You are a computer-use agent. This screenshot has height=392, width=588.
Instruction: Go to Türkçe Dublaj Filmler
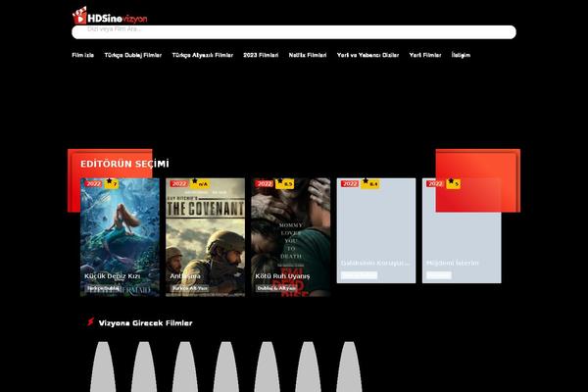tap(133, 55)
